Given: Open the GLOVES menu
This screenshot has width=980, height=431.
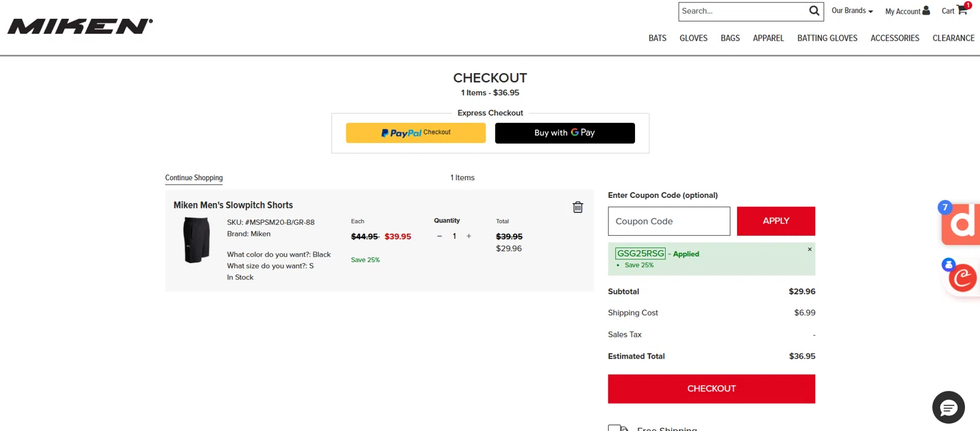Looking at the screenshot, I should click(693, 38).
